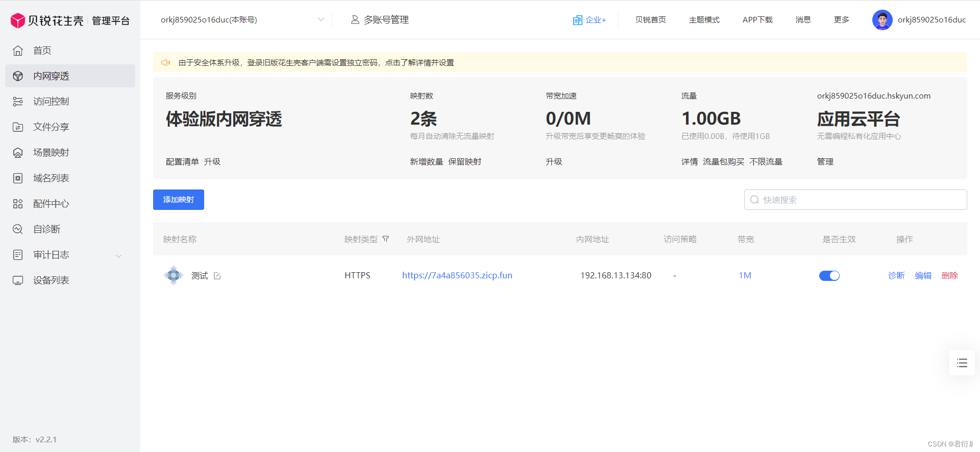Open the 更多 top menu
The height and width of the screenshot is (452, 980).
tap(841, 20)
